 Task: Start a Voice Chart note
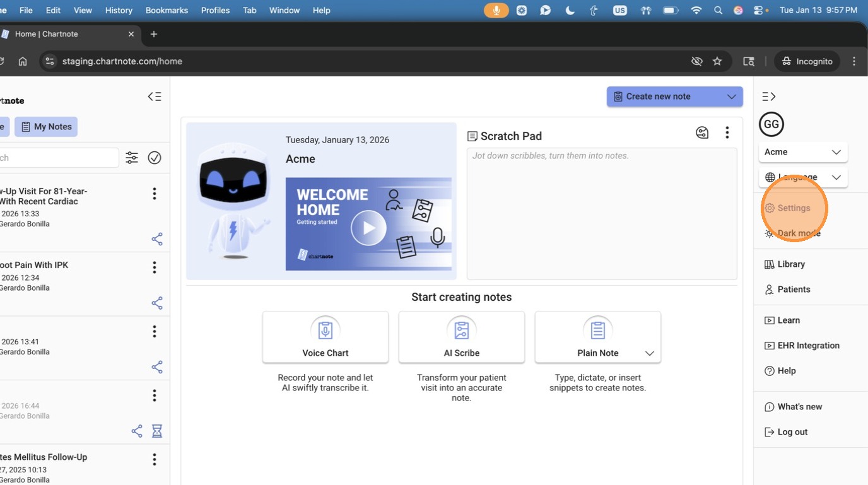pos(325,337)
